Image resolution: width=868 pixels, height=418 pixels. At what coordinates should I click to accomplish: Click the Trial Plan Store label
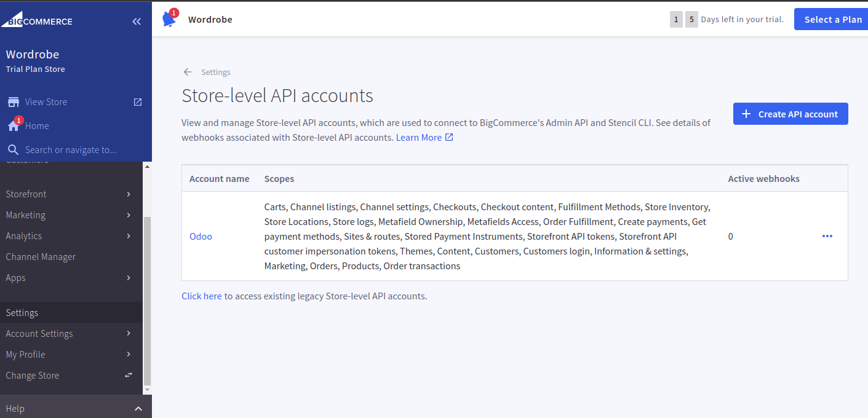pyautogui.click(x=36, y=69)
